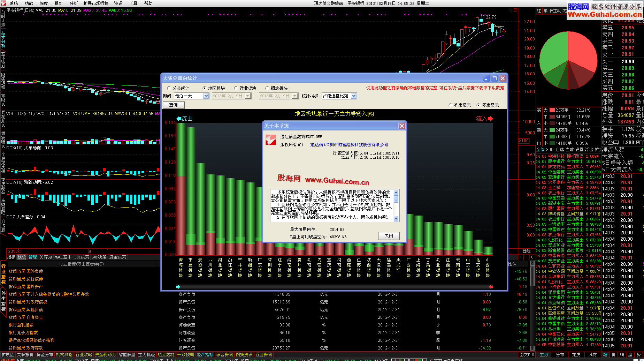Open the 期间 period dropdown (最近一天)
This screenshot has height=361, width=644.
[x=206, y=96]
